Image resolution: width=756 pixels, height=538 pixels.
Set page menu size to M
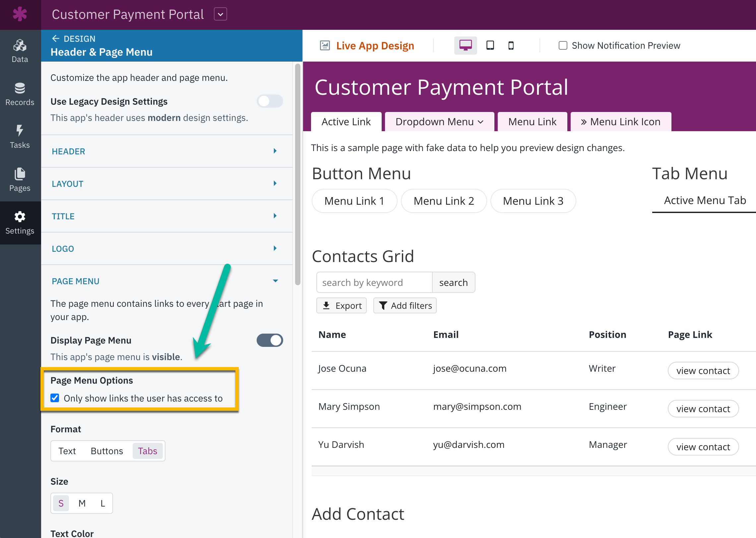pos(82,503)
